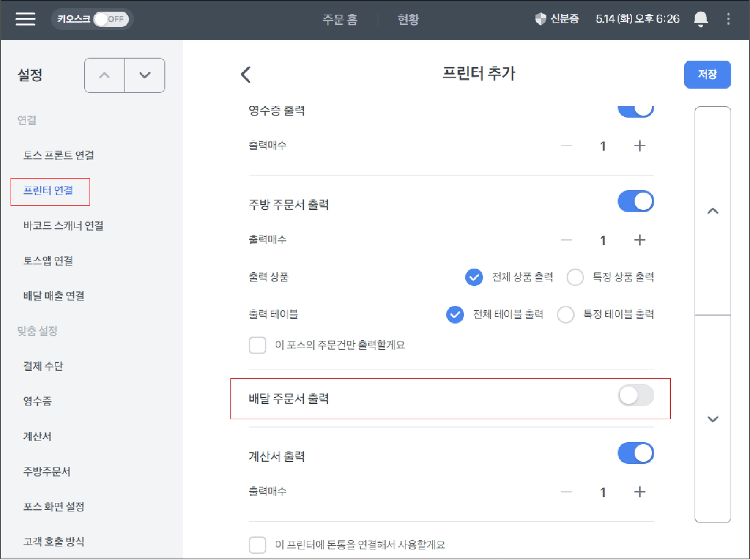Check 이 포스의 주문건만 출력할게요 checkbox
Viewport: 750px width, 560px height.
(x=257, y=345)
